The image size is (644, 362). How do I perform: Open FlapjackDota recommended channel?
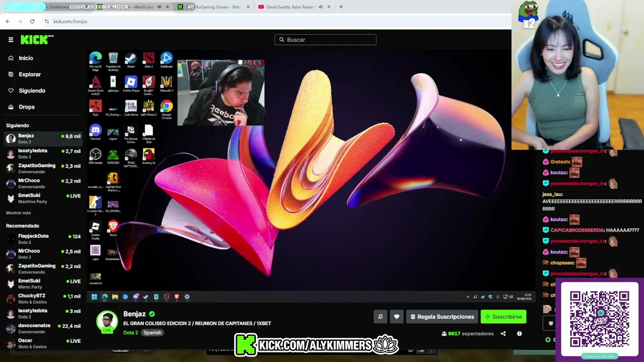43,239
